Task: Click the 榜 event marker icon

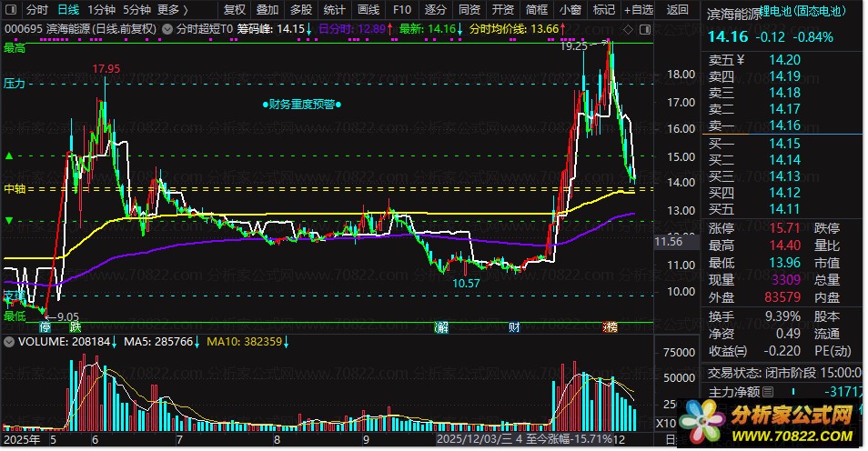Action: pos(610,327)
